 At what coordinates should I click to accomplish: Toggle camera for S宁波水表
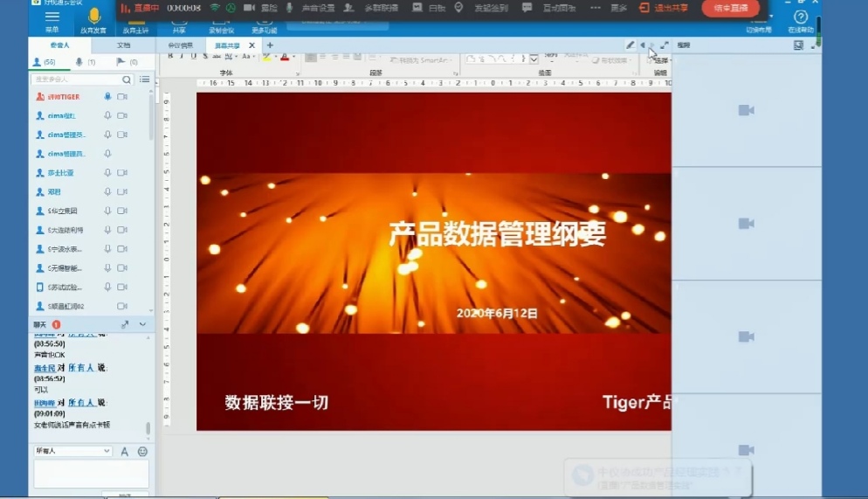(122, 249)
